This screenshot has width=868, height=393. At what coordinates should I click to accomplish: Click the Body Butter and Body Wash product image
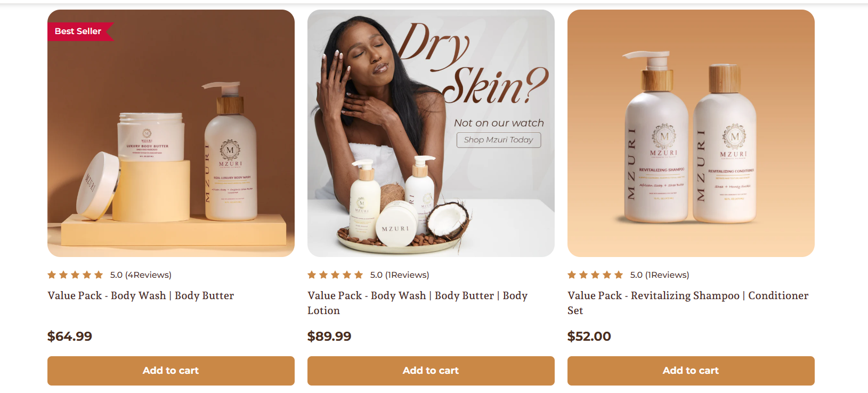pos(171,133)
